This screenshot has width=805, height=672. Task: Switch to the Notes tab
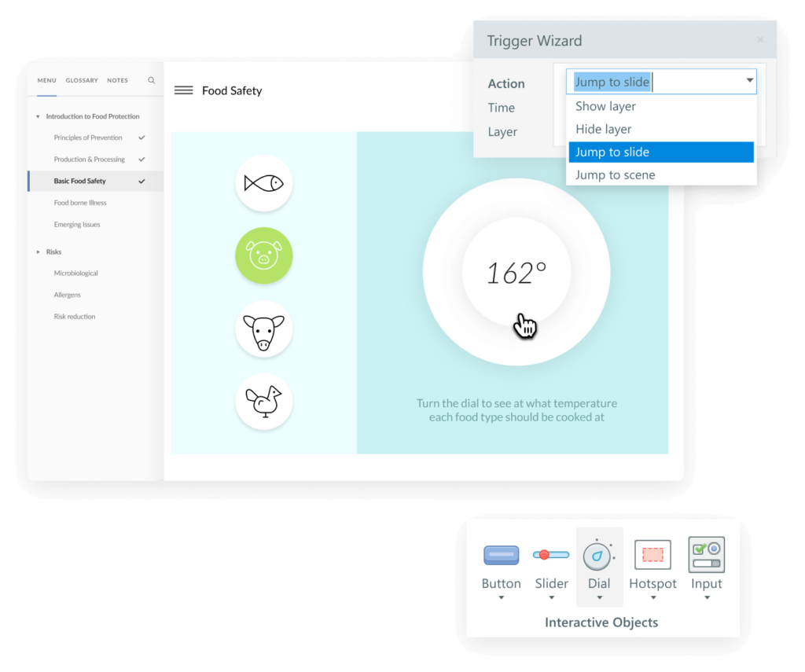tap(117, 80)
